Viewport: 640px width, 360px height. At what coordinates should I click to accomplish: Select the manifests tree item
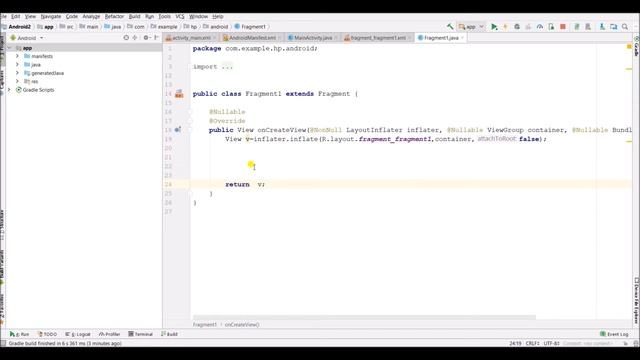(42, 56)
